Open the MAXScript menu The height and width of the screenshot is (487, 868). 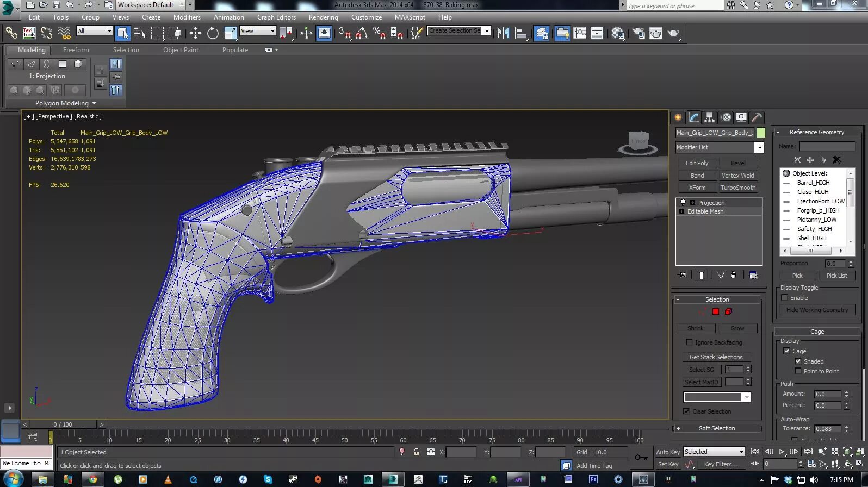pyautogui.click(x=410, y=17)
